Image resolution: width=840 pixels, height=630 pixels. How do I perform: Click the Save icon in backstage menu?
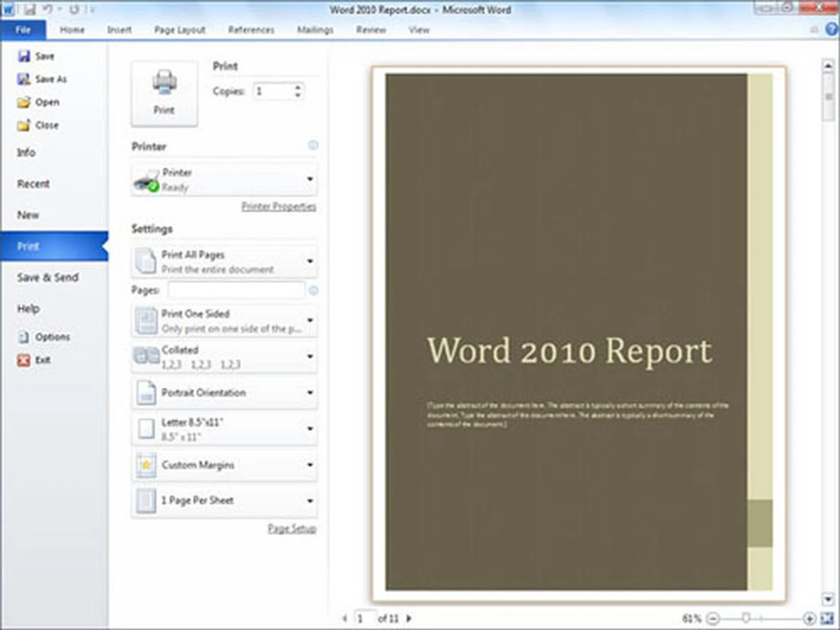(24, 56)
